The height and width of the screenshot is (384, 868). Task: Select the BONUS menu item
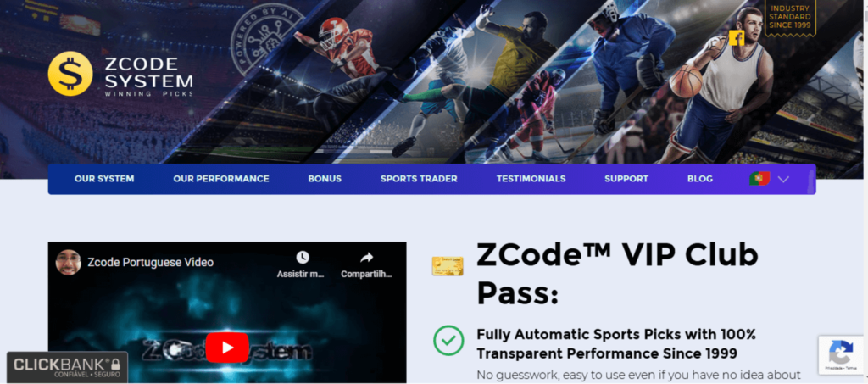coord(325,179)
